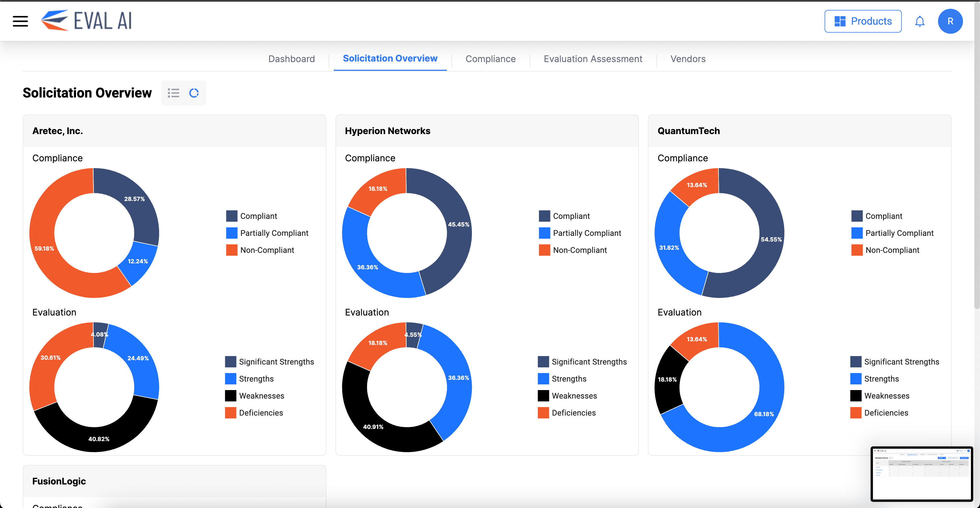The width and height of the screenshot is (980, 508).
Task: Go to the Compliance tab
Action: (490, 59)
